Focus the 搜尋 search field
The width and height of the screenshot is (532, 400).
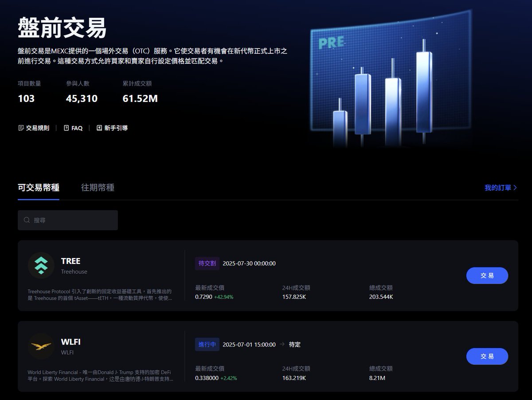click(68, 220)
